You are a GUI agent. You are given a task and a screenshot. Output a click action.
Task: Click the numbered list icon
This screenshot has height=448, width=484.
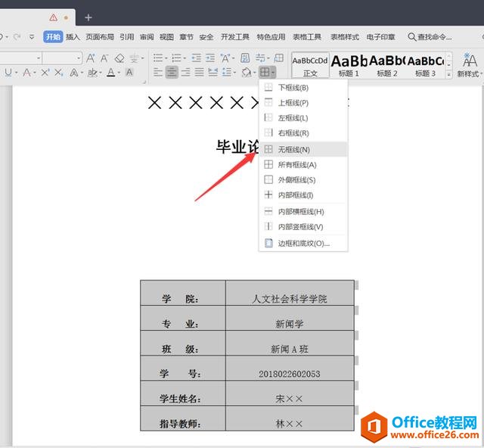[x=176, y=58]
